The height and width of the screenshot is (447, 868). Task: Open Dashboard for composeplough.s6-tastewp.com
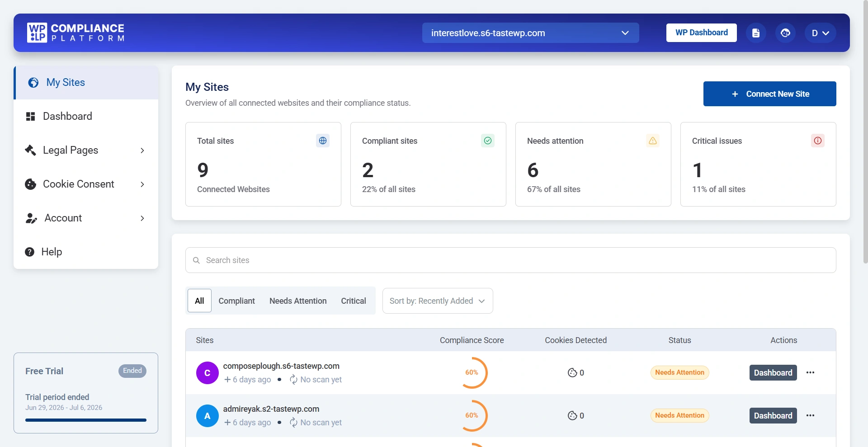(773, 373)
